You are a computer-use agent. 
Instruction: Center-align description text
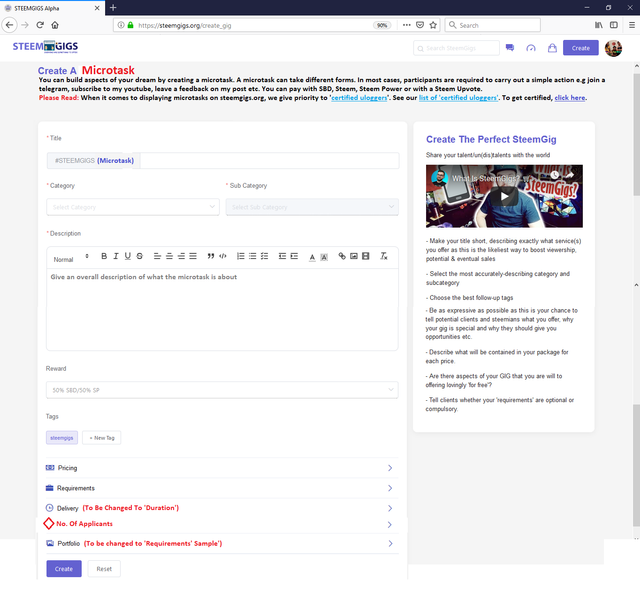tap(169, 256)
